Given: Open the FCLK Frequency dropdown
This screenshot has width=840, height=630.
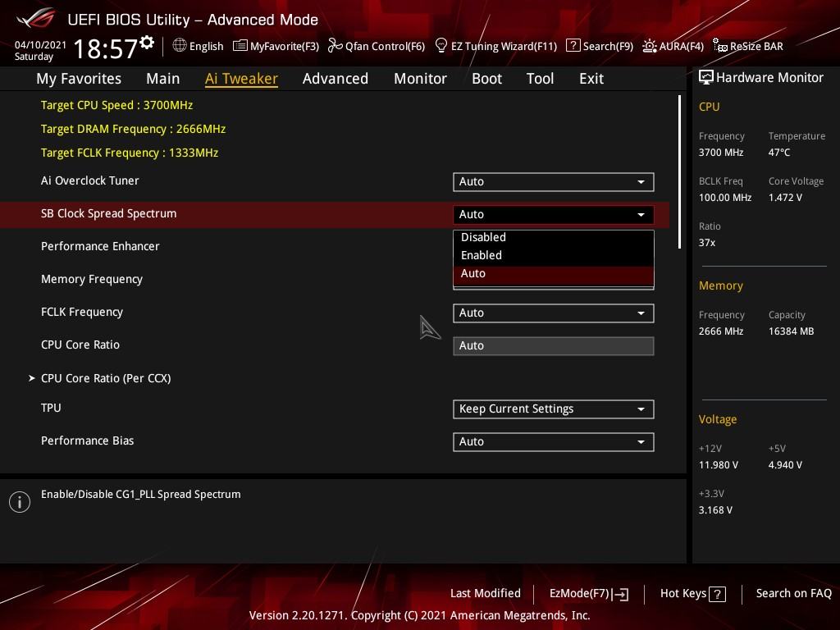Looking at the screenshot, I should coord(554,313).
